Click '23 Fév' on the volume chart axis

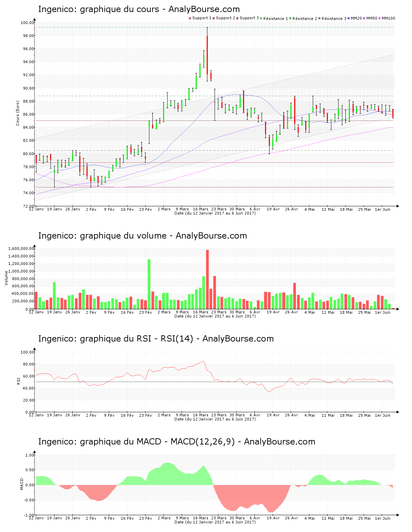(x=146, y=312)
